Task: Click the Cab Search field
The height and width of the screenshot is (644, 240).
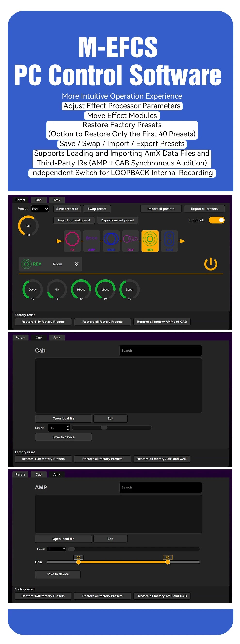Action: click(x=161, y=351)
